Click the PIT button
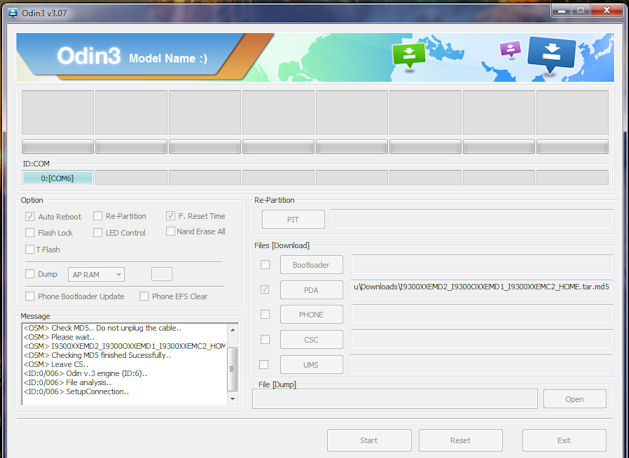This screenshot has width=629, height=458. click(293, 219)
